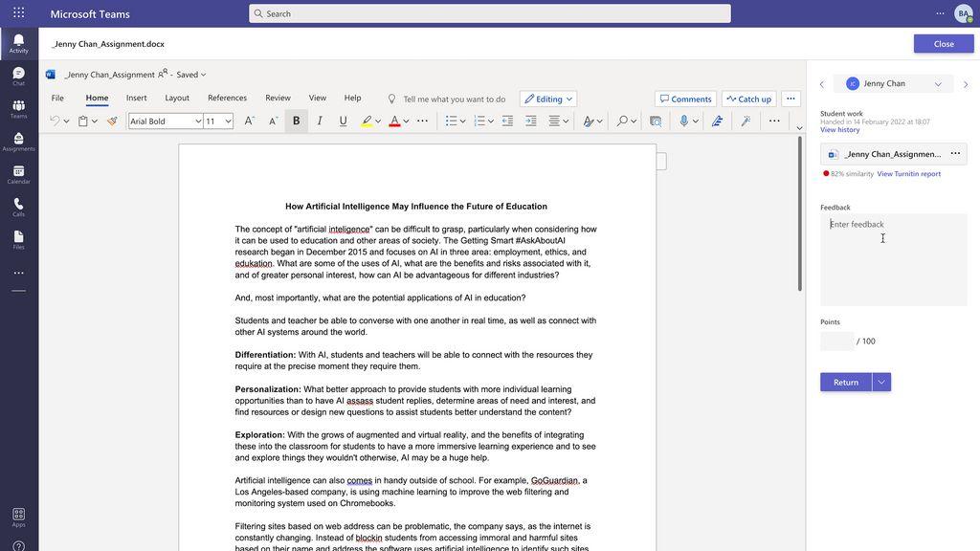
Task: Expand the Styles dropdown arrow
Action: pyautogui.click(x=599, y=121)
